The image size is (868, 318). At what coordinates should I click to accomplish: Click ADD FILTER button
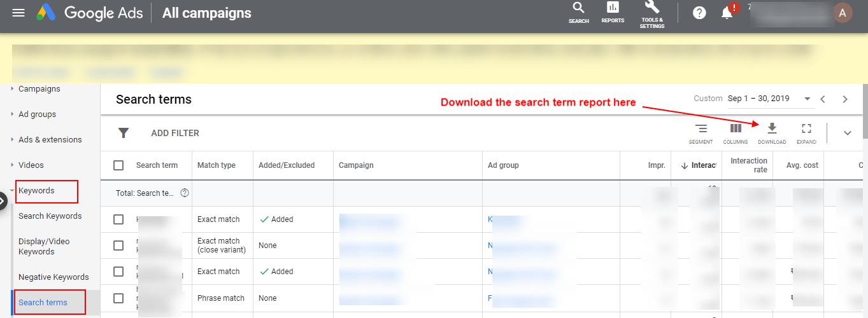(174, 133)
